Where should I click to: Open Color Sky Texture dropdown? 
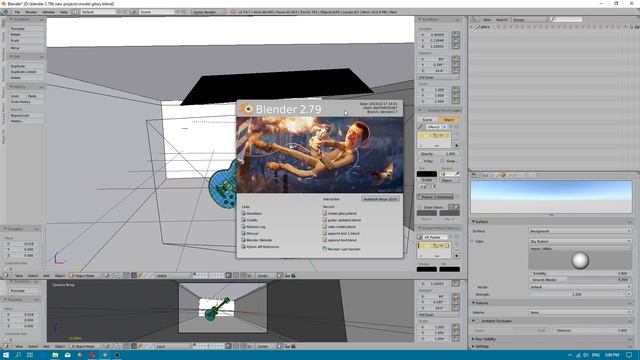click(580, 241)
